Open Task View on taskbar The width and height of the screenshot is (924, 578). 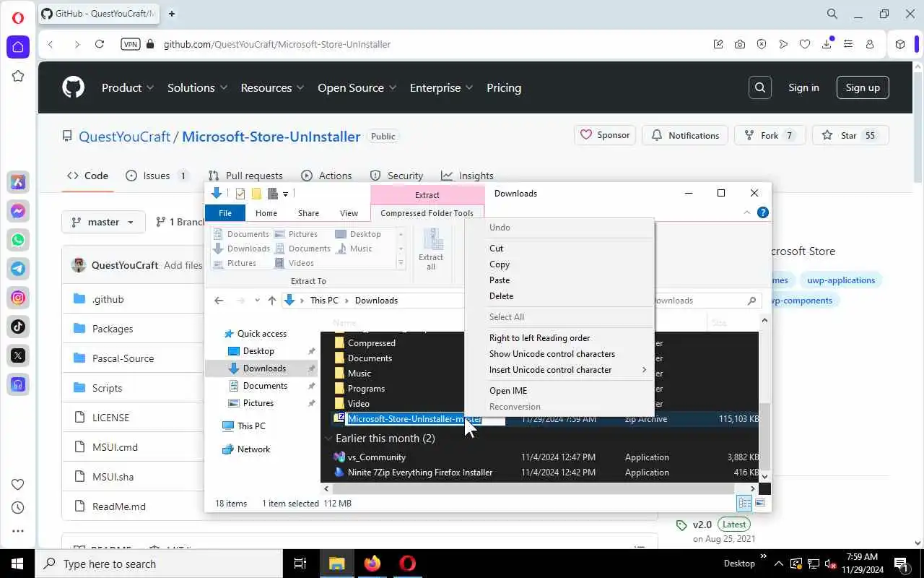point(300,564)
